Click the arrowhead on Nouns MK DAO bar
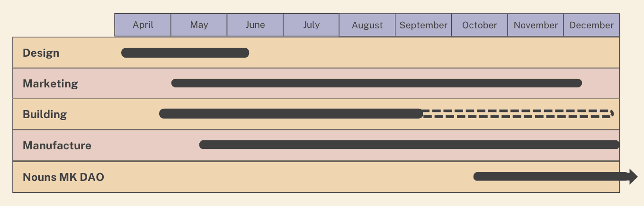 click(632, 177)
